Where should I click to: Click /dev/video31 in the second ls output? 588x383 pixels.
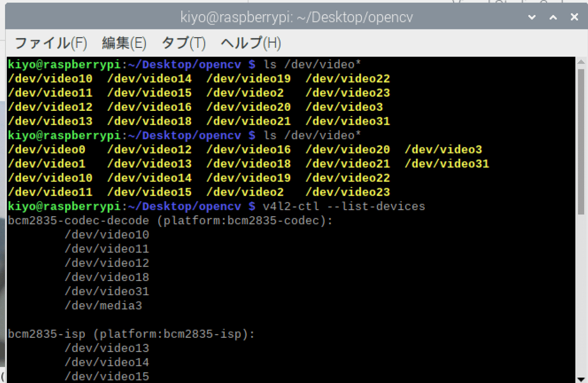pos(446,164)
